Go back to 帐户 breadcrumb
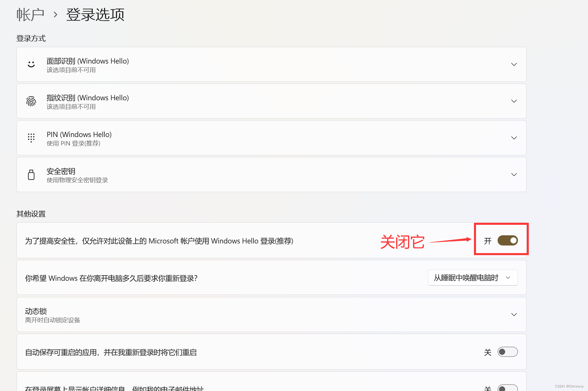Viewport: 588px width, 391px height. click(30, 15)
